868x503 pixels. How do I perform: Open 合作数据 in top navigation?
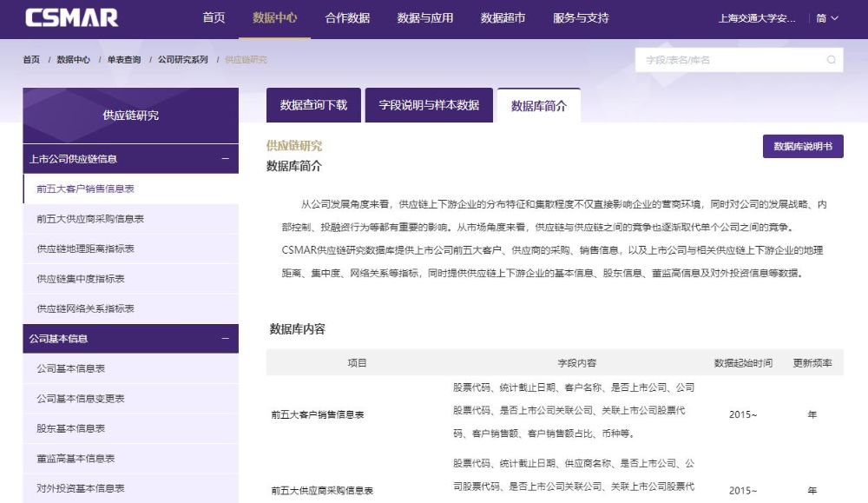pyautogui.click(x=347, y=17)
